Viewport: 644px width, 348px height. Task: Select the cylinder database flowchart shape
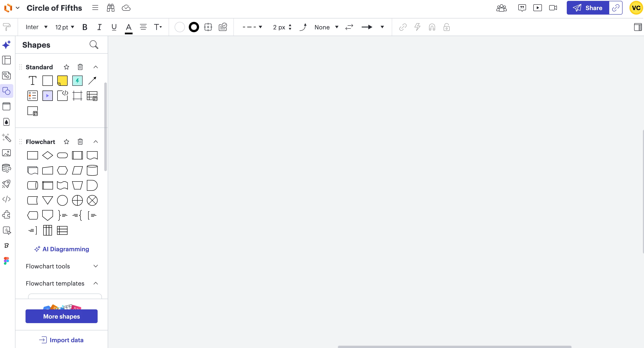(92, 170)
